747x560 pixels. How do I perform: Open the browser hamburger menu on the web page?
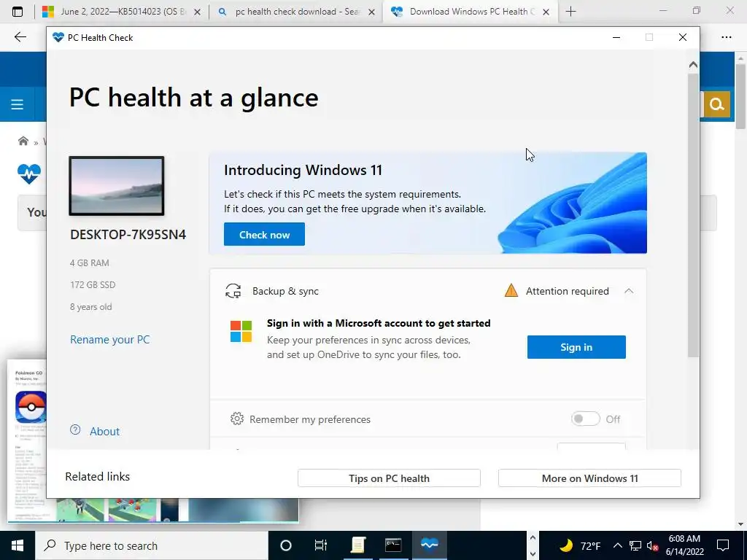click(18, 104)
